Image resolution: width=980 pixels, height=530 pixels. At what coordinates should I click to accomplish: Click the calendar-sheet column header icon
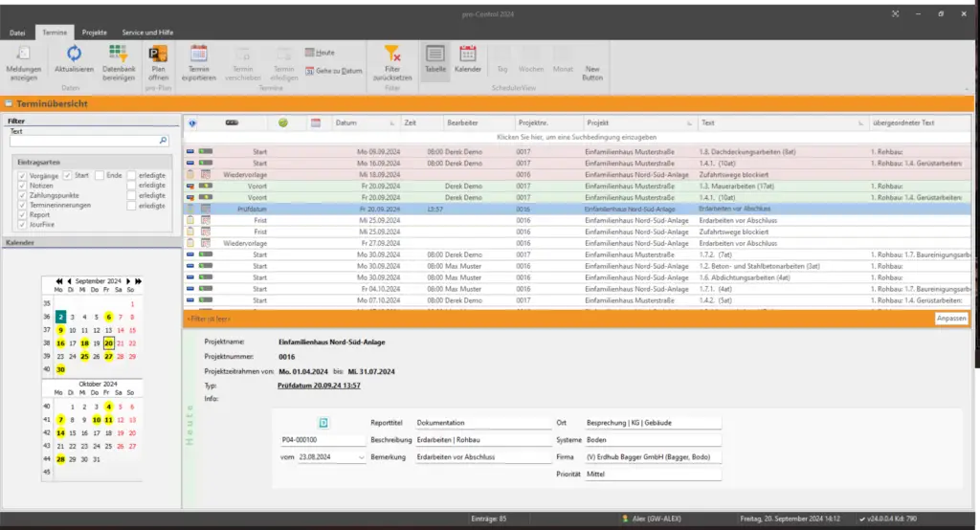pyautogui.click(x=316, y=123)
